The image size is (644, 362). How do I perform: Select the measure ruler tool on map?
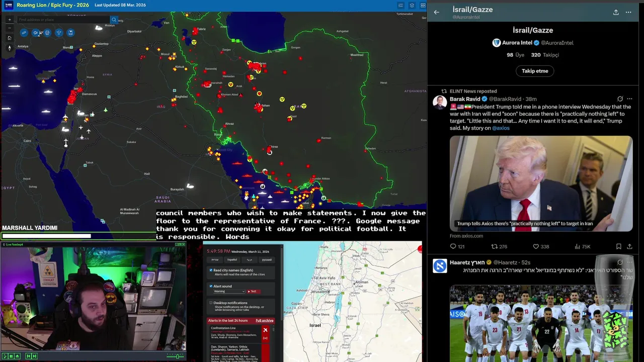click(x=24, y=33)
